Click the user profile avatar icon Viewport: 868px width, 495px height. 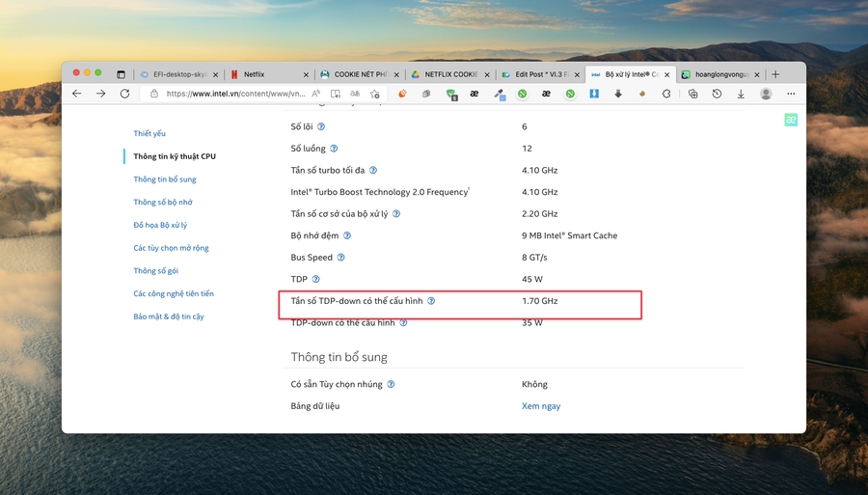[x=766, y=94]
